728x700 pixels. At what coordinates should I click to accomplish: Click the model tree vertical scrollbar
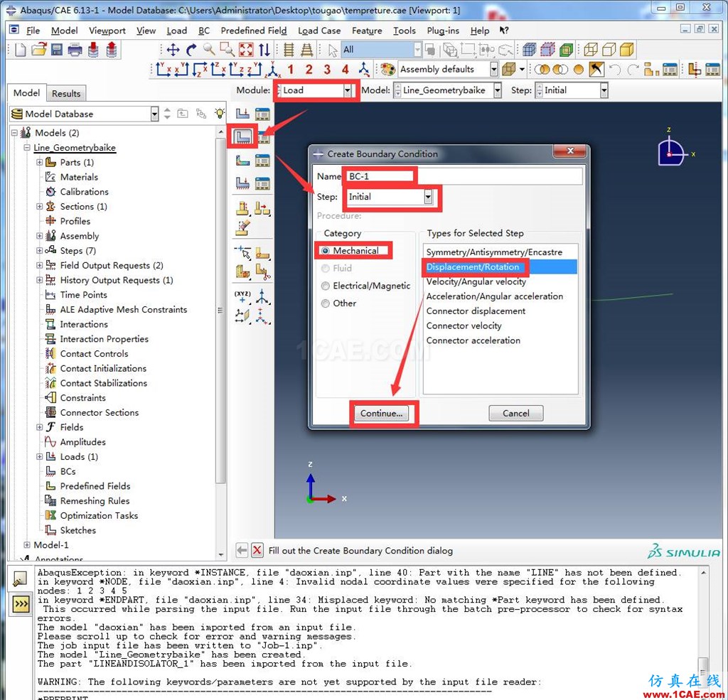(221, 343)
